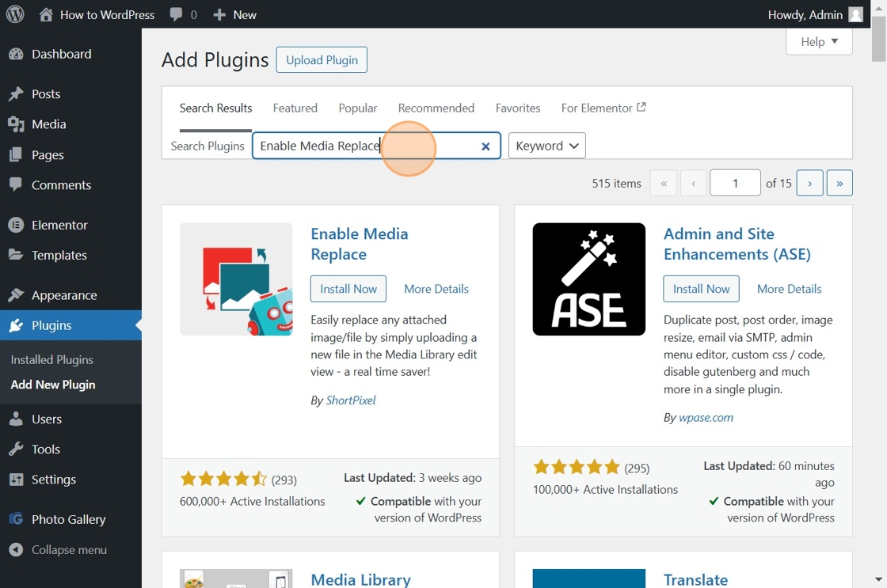
Task: Open the ASE plugin thumbnail
Action: (589, 279)
